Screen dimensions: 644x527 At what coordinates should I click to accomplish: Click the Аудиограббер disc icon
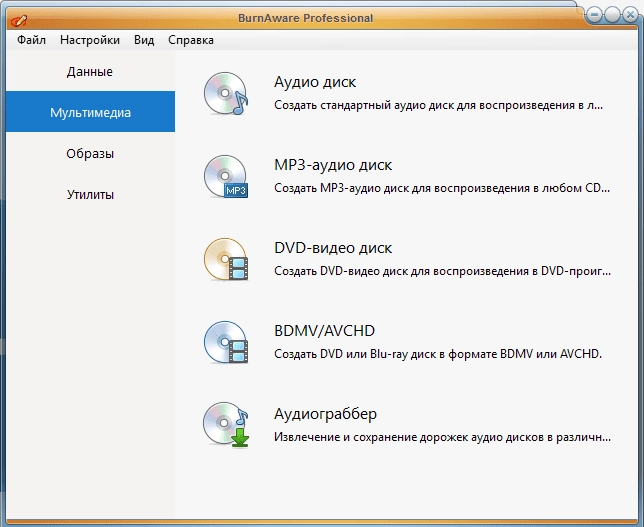coord(226,425)
